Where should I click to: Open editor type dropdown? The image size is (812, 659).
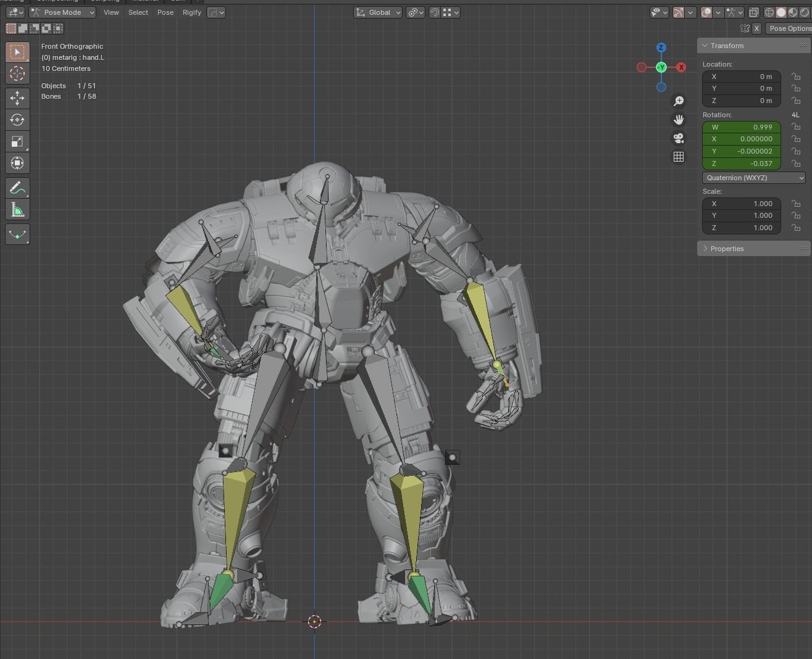click(15, 12)
